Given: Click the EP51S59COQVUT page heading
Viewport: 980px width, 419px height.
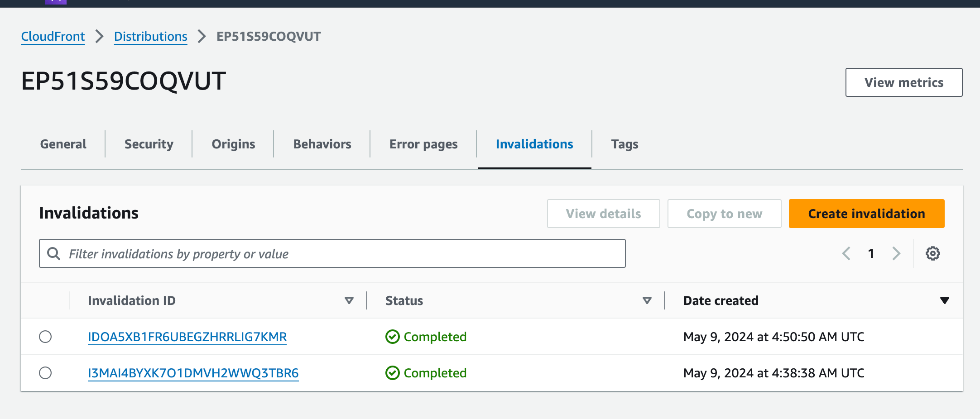Looking at the screenshot, I should [123, 81].
